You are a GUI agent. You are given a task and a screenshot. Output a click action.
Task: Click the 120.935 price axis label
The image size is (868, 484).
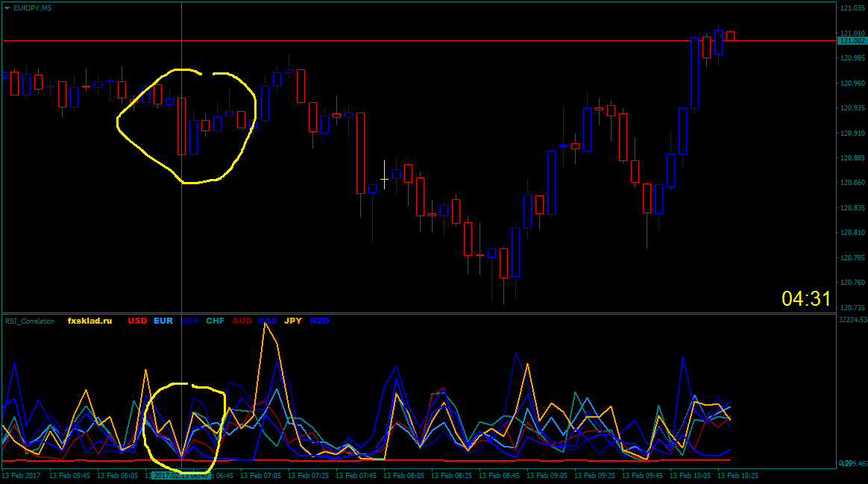tap(852, 108)
